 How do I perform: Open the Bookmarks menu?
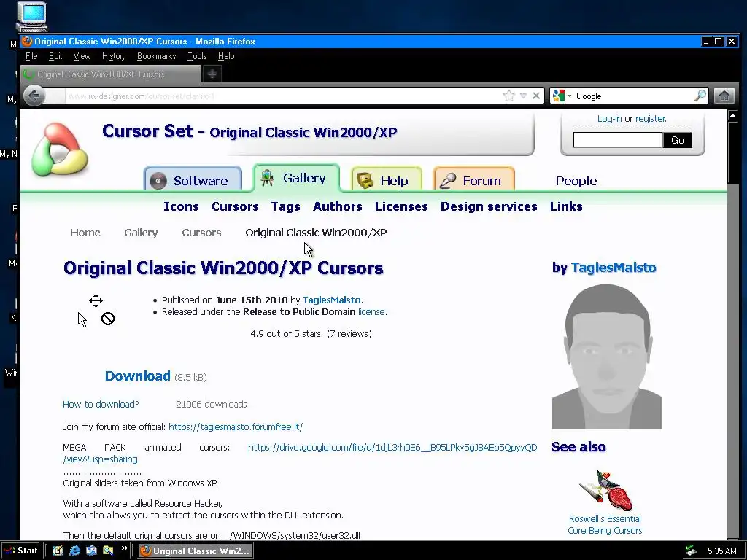156,56
